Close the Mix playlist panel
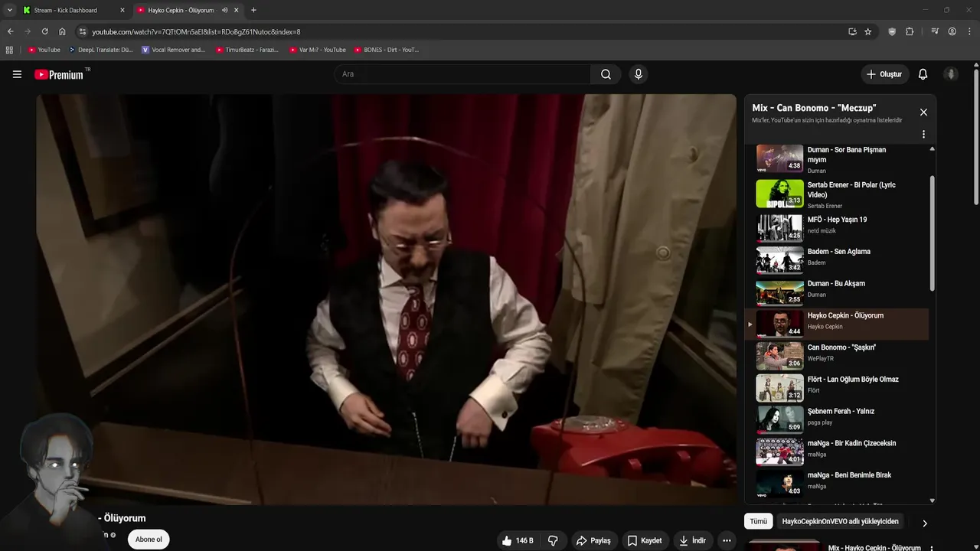This screenshot has width=980, height=551. tap(923, 112)
